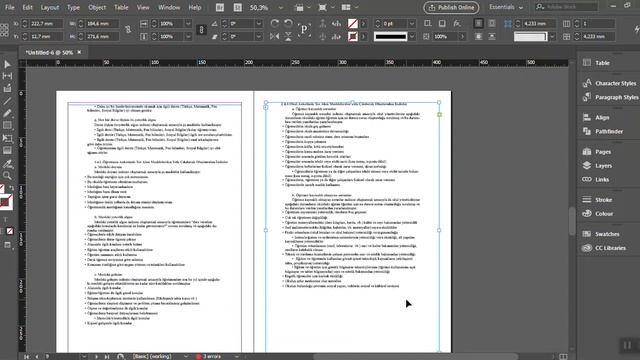Toggle formatting affects text T button

[5, 220]
